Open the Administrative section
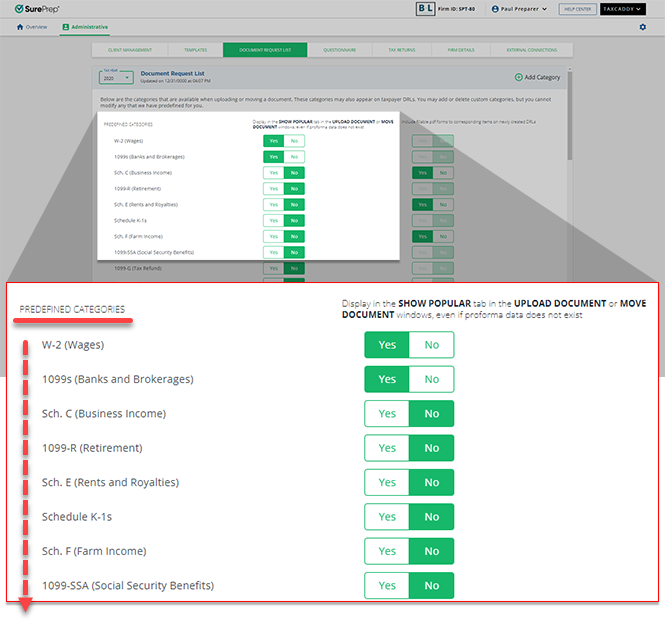Viewport: 665px width, 621px height. pos(85,27)
